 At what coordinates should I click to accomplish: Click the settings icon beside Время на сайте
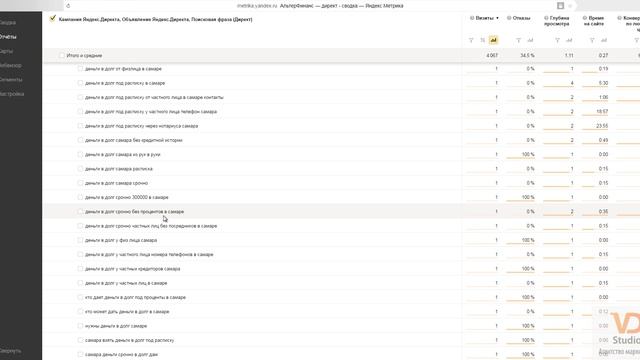(584, 18)
